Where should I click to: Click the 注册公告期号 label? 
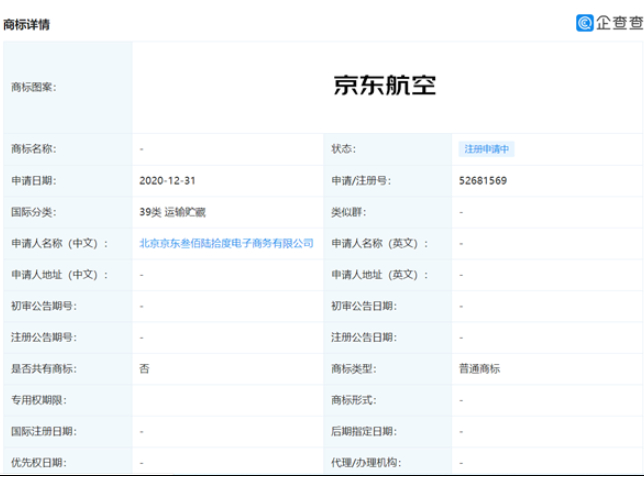44,337
